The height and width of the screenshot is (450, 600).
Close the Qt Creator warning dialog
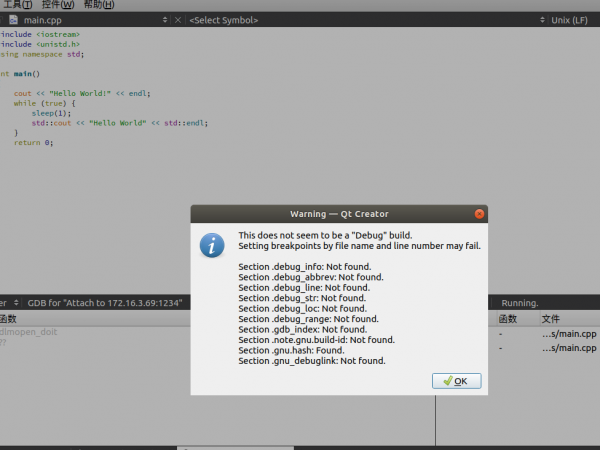pos(480,214)
